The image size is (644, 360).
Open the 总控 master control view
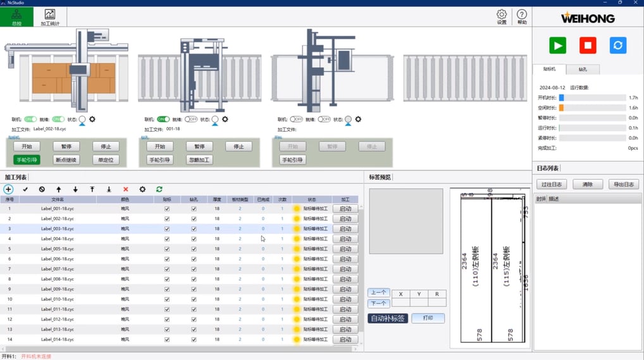point(17,17)
